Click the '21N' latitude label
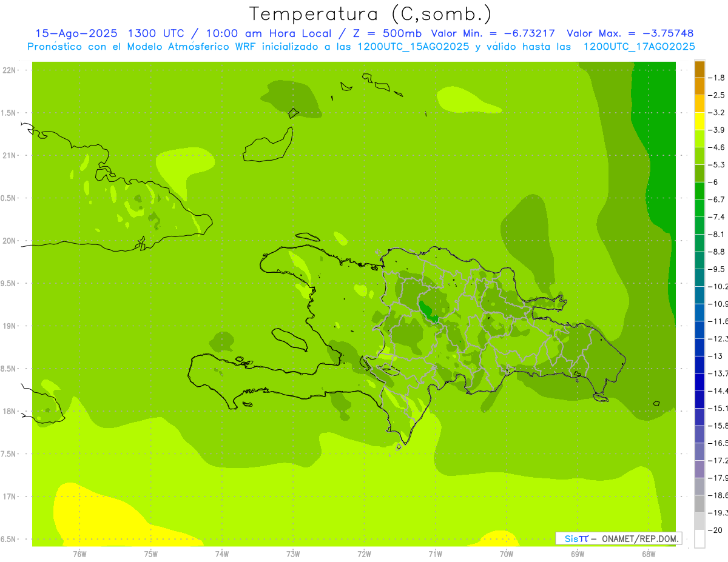The image size is (728, 562). 9,156
